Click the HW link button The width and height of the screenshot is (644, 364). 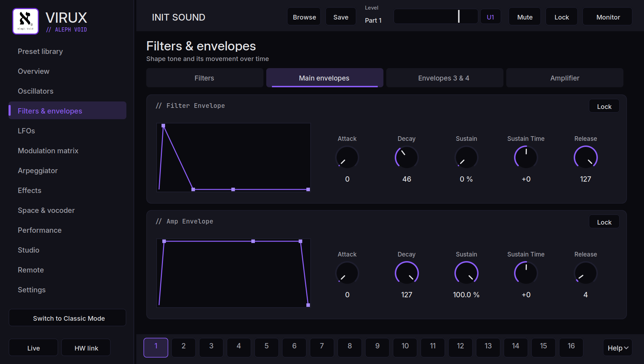point(86,348)
